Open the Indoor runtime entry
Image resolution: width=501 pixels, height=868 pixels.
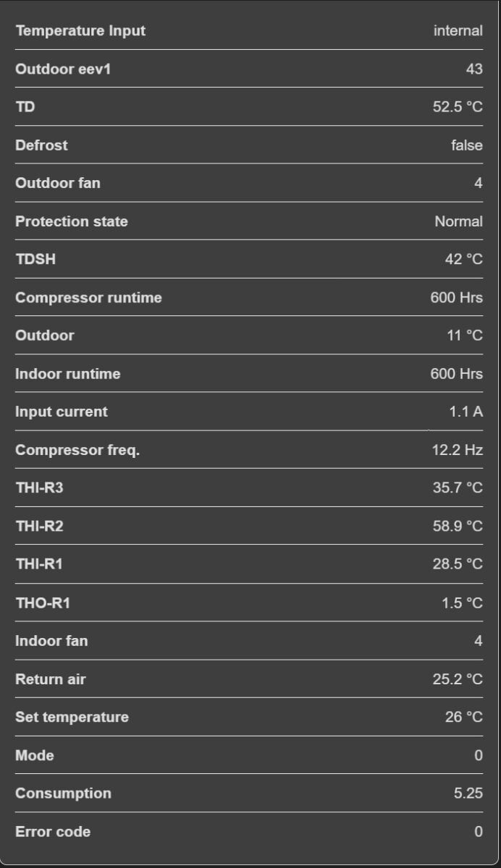click(68, 374)
